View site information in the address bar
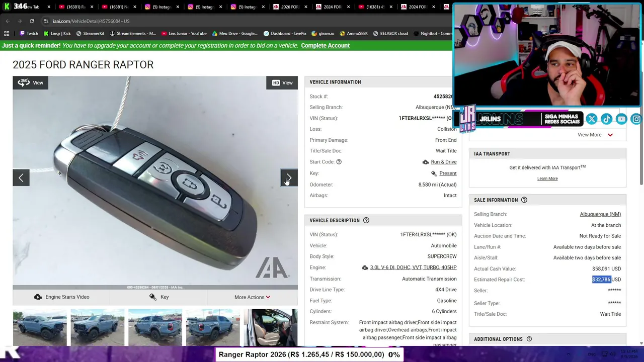 [x=46, y=21]
